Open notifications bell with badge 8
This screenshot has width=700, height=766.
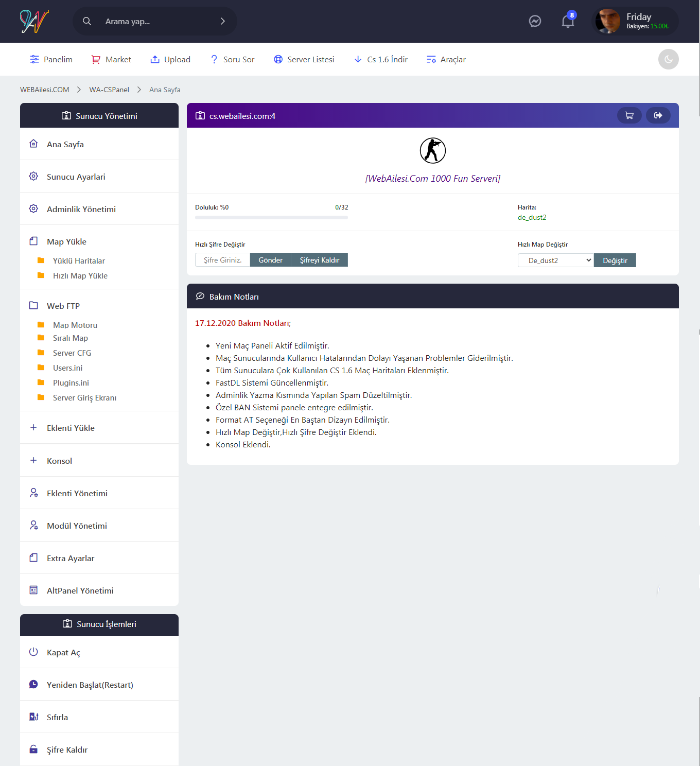[x=568, y=21]
